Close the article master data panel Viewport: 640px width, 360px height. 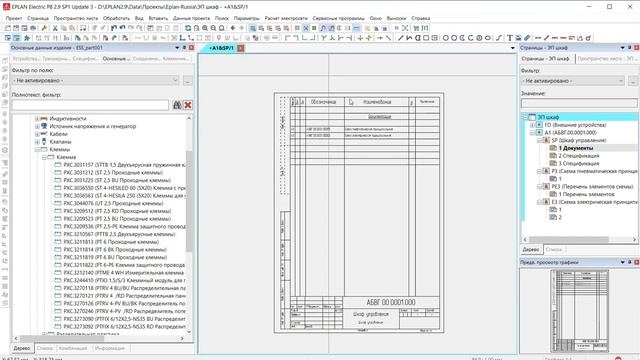(x=191, y=48)
